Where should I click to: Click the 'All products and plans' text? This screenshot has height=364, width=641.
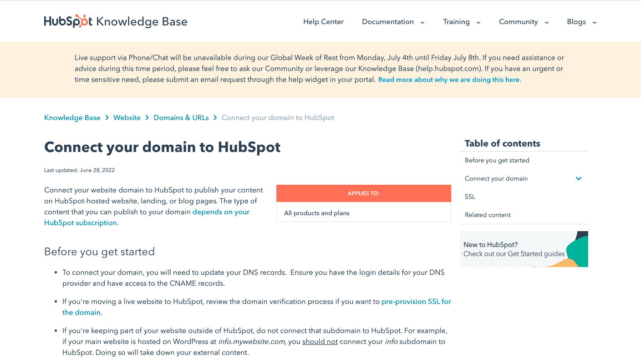coord(317,213)
